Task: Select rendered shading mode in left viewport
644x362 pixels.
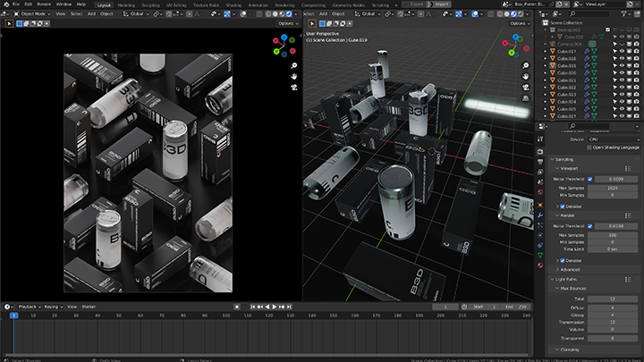Action: click(x=289, y=13)
